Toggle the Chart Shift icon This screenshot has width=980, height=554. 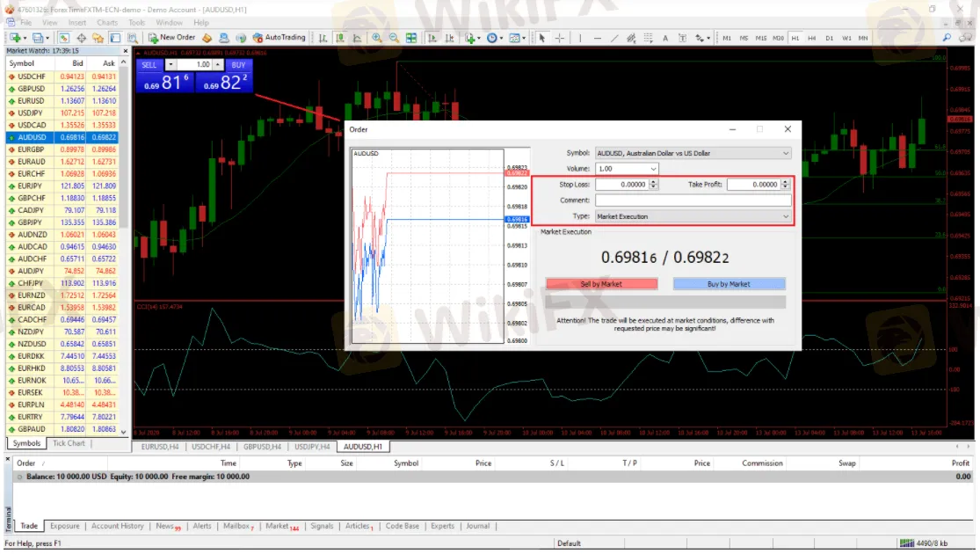449,38
